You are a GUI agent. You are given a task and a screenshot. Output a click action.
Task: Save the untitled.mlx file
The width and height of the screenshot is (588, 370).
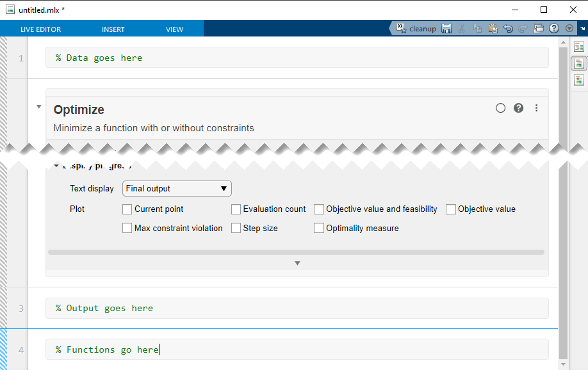pos(446,28)
